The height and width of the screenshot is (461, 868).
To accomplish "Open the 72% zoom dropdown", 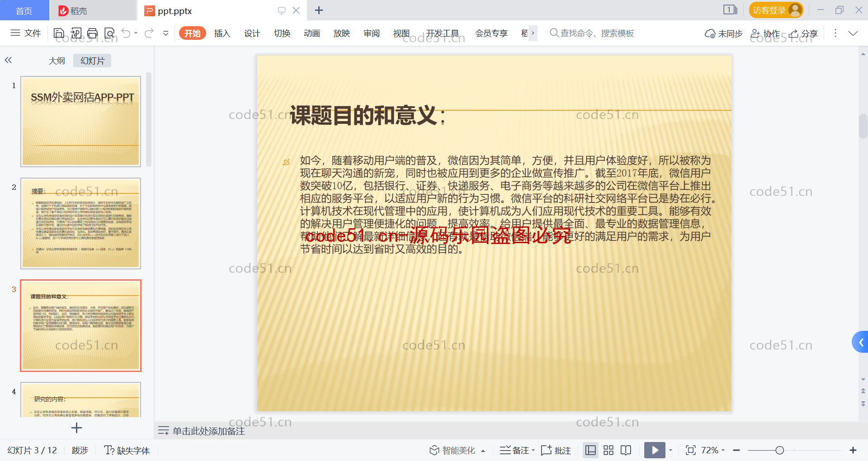I will tap(713, 450).
